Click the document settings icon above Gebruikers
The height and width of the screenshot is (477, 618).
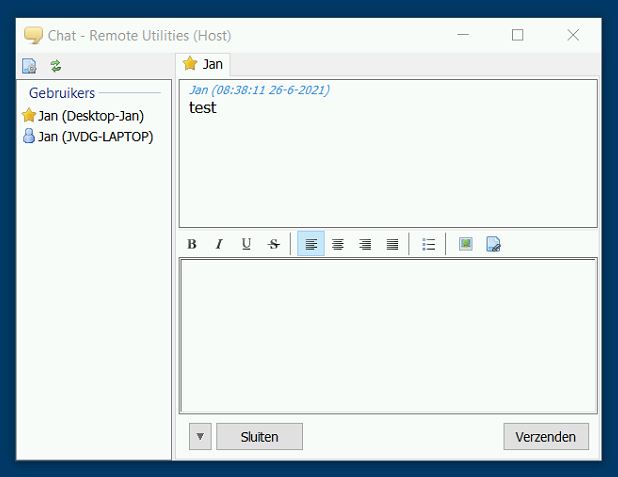coord(29,66)
